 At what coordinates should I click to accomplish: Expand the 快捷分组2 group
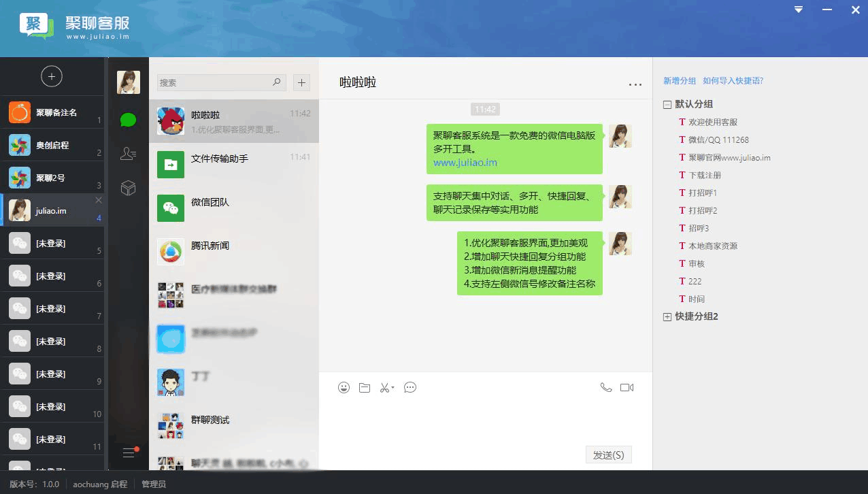[667, 317]
